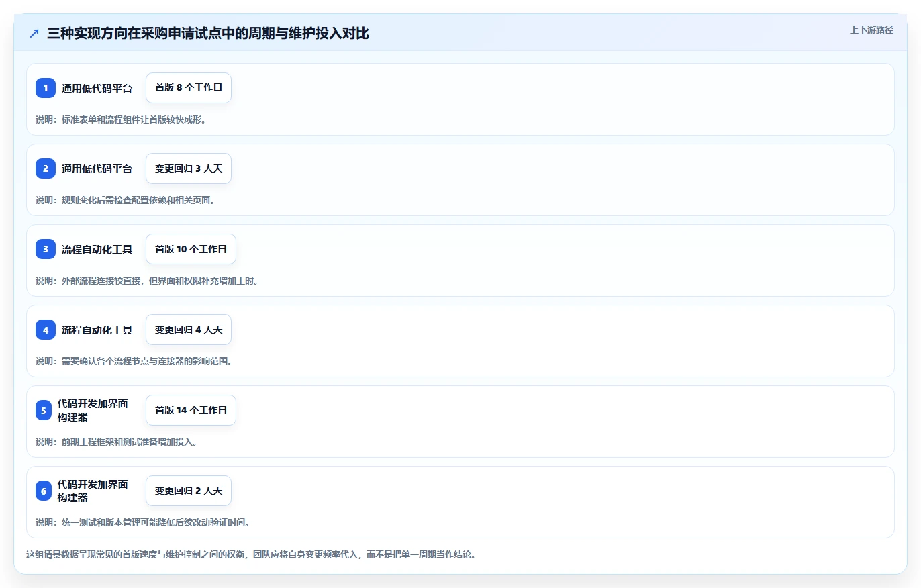This screenshot has height=588, width=921.
Task: Click 流程自动化工具 label in card 3
Action: pos(97,249)
